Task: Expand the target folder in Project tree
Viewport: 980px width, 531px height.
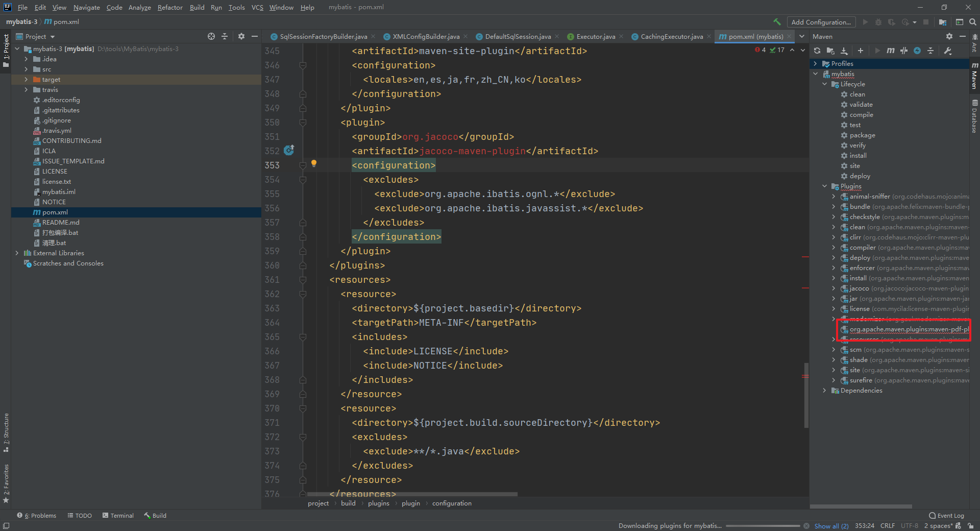Action: 26,80
